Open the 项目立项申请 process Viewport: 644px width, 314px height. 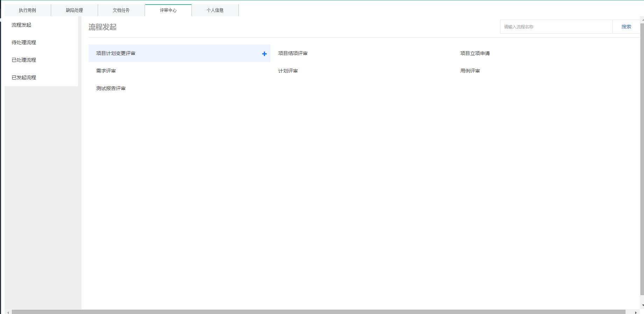pyautogui.click(x=475, y=53)
